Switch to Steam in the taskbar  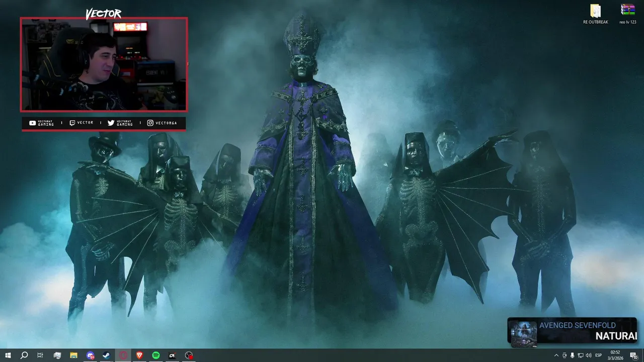click(x=107, y=355)
